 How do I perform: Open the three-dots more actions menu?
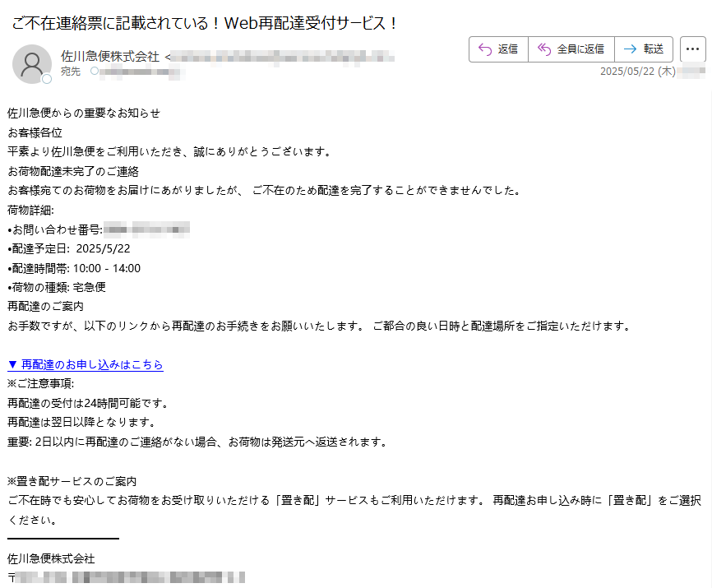click(692, 49)
